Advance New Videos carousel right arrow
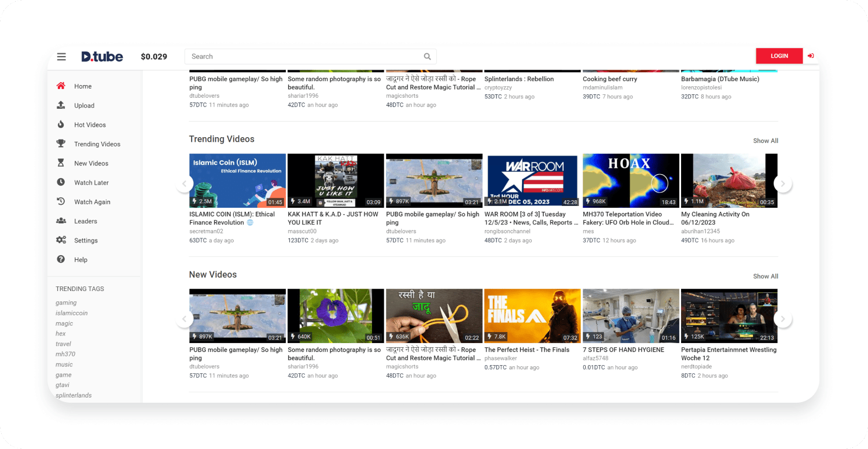Screen dimensions: 868x449 (x=783, y=319)
